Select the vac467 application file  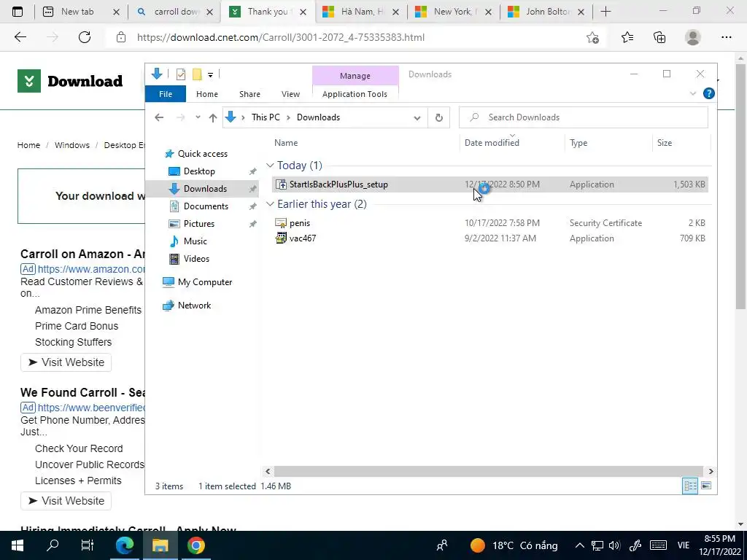pos(303,238)
